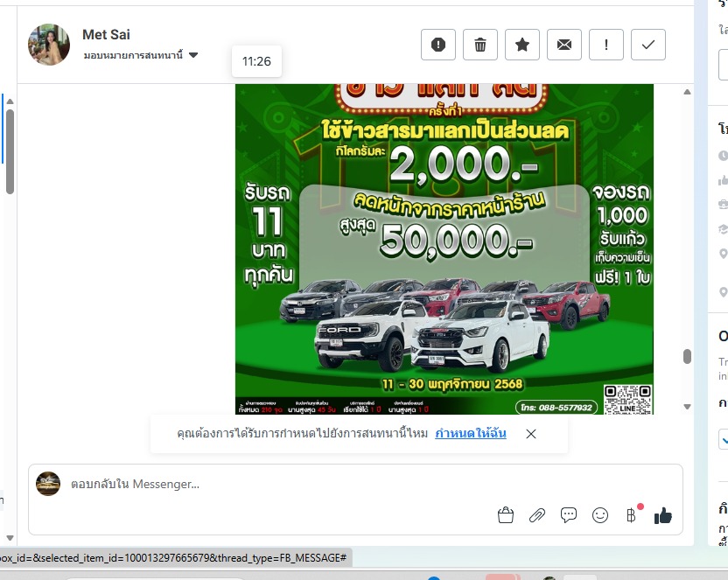Mark conversation as spam with exclamation-circle icon

(438, 45)
